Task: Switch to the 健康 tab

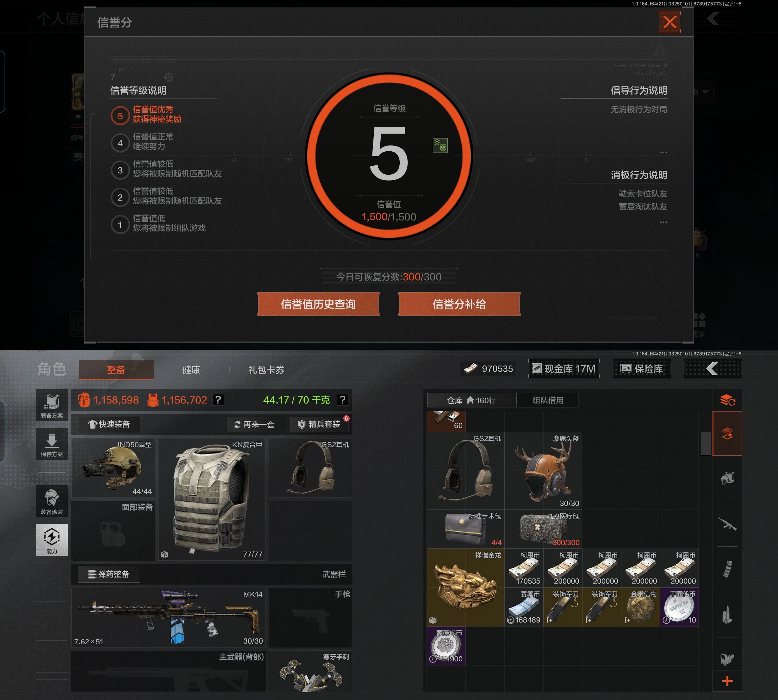Action: 191,370
